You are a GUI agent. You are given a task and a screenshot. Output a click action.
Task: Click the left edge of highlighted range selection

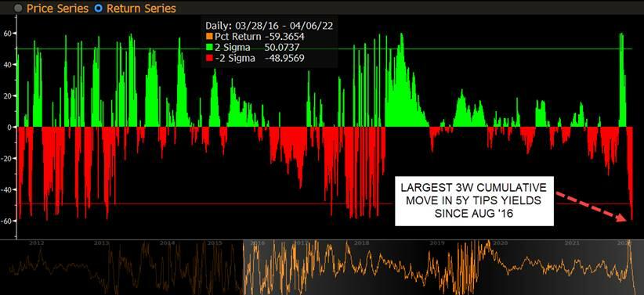243,267
